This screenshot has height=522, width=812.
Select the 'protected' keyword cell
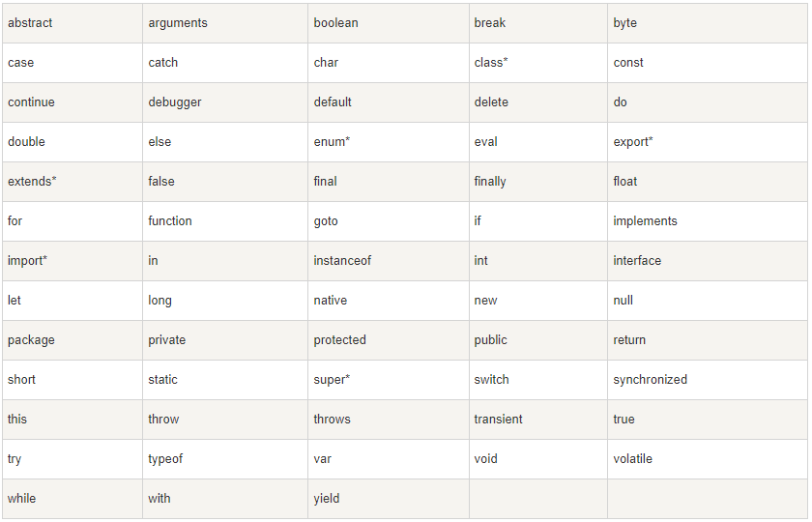coord(339,340)
